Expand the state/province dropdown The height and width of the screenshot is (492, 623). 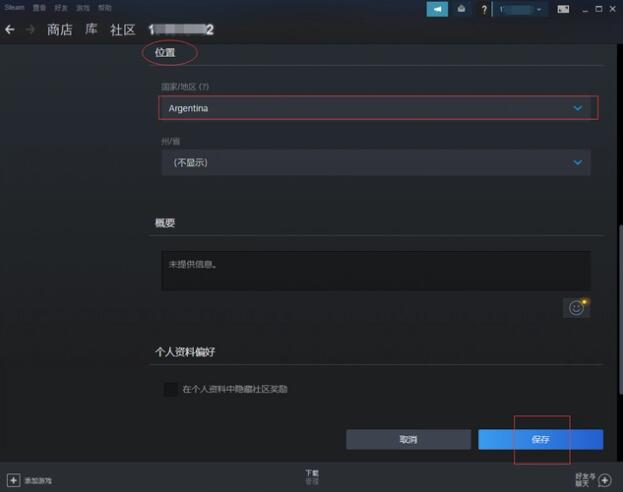click(376, 162)
